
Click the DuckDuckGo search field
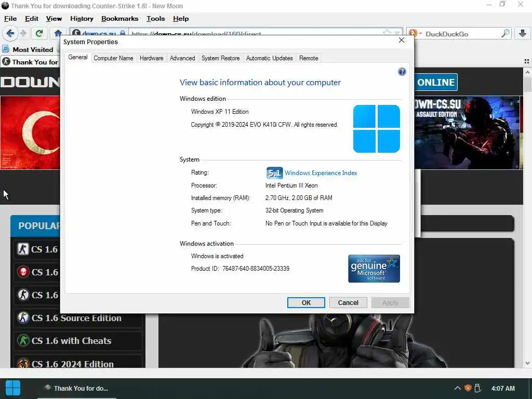coord(461,34)
